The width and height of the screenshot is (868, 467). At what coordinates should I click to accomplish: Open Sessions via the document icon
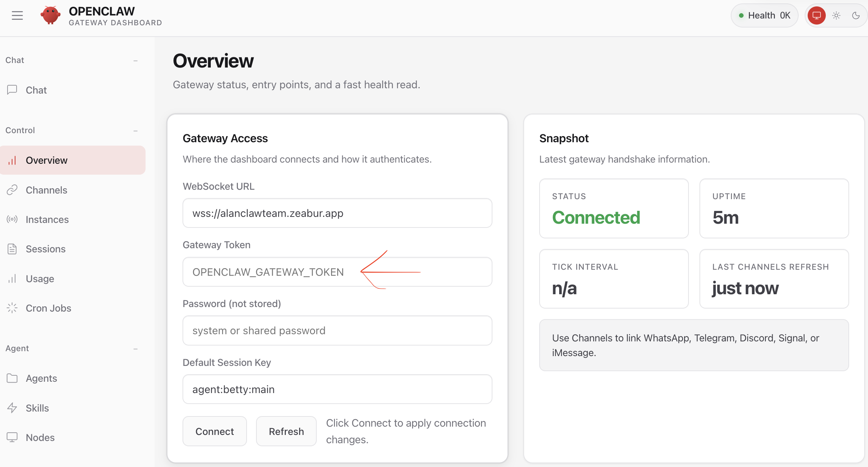click(x=12, y=249)
